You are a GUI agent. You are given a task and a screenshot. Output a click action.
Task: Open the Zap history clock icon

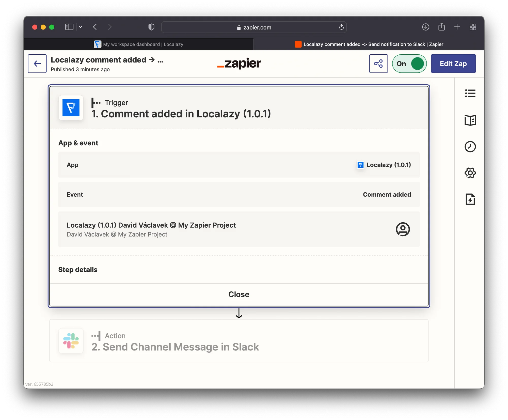470,147
